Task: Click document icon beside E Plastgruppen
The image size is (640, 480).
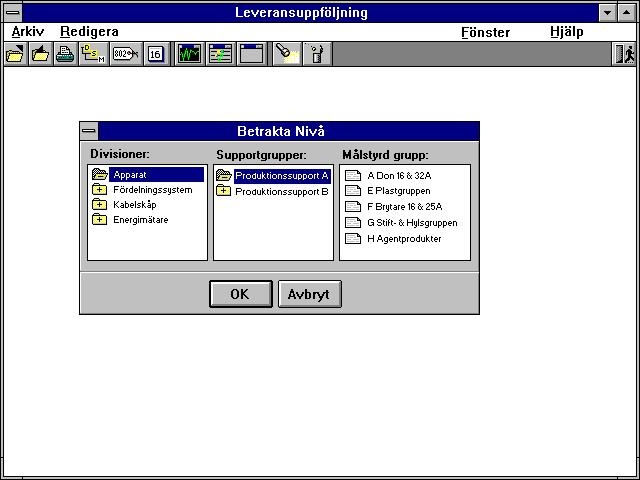Action: (x=353, y=191)
